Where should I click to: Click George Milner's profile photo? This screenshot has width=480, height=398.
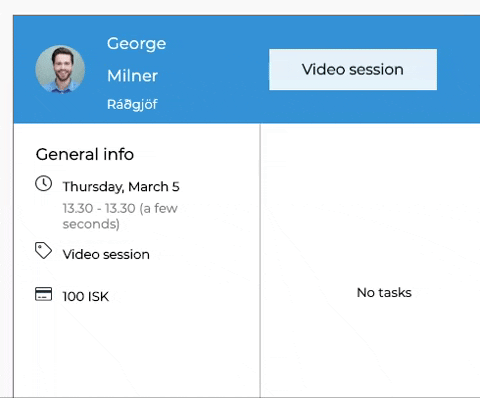point(60,69)
